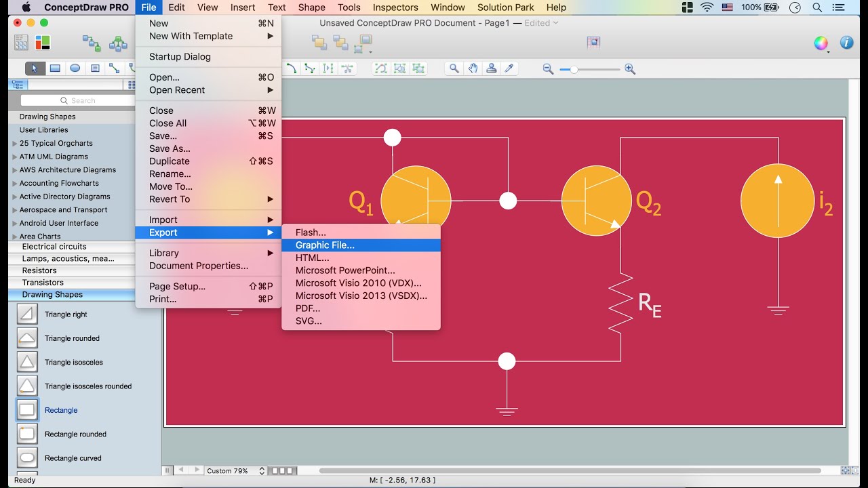Expand Active Directory Diagrams library

click(15, 197)
